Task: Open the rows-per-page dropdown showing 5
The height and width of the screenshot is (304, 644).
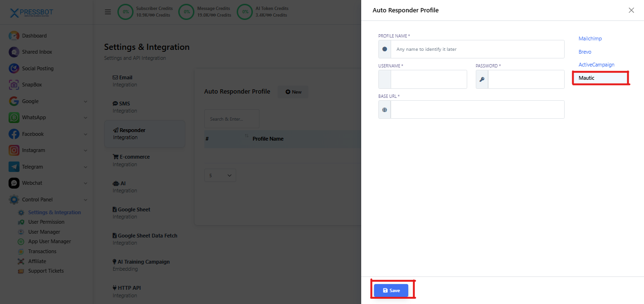Action: tap(220, 175)
